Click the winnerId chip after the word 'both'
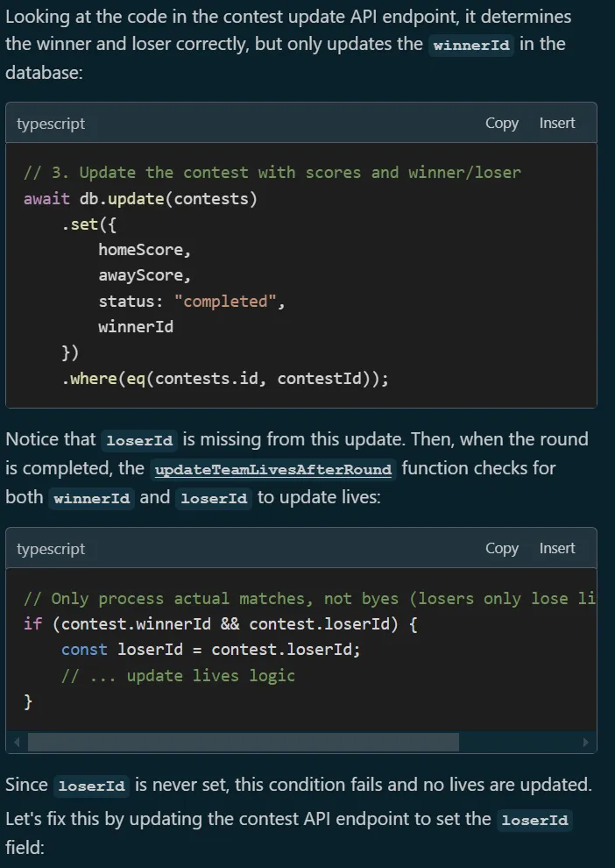This screenshot has width=615, height=868. click(92, 499)
